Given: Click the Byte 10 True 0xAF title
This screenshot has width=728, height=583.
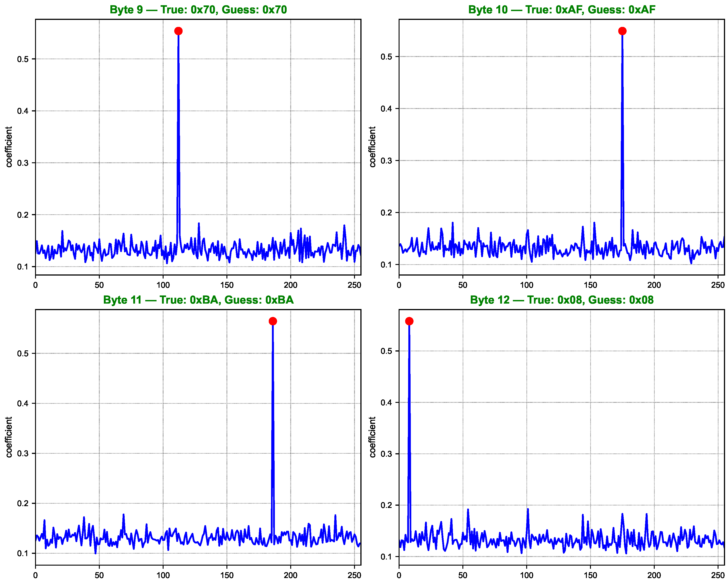Looking at the screenshot, I should (561, 9).
